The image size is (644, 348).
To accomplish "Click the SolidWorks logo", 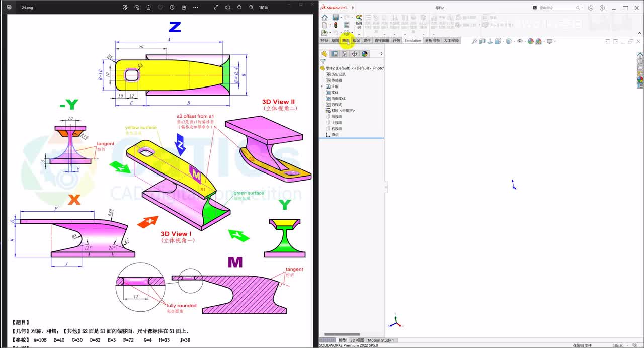I will tap(334, 8).
